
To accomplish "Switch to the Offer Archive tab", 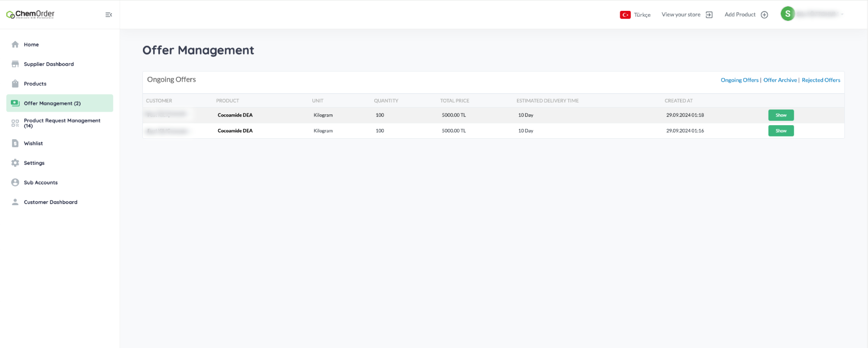I will (x=780, y=80).
